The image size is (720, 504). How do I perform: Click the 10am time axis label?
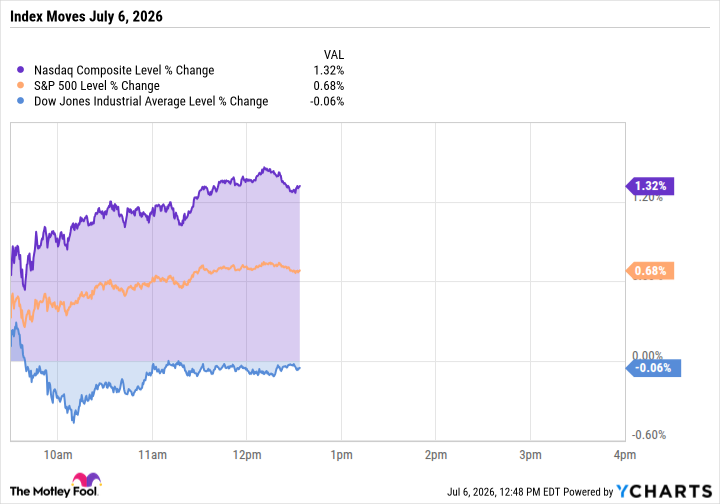click(58, 455)
